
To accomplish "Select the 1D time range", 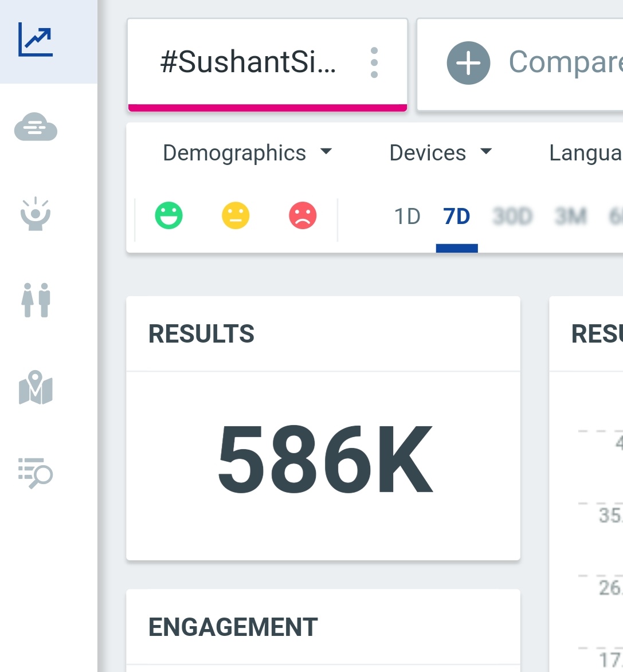I will 407,217.
